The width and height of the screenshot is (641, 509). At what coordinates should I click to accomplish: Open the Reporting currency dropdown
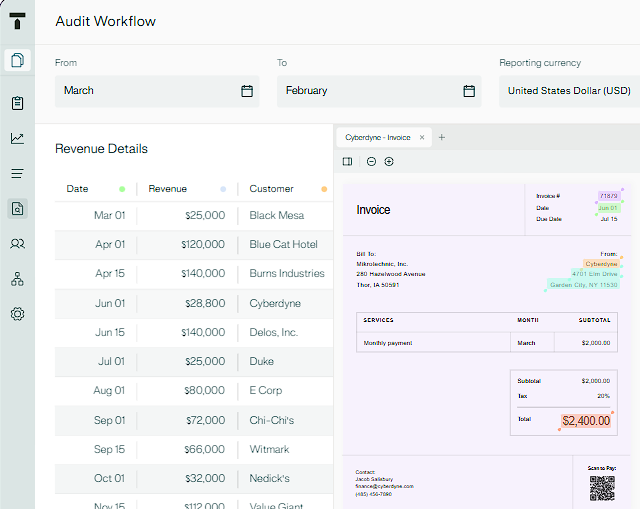click(x=569, y=91)
